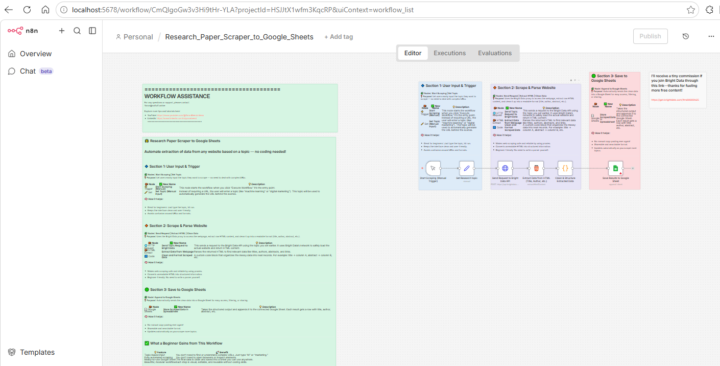Click 'Section 2: Scrape & Parse Website' in green note
Image resolution: width=720 pixels, height=366 pixels.
click(x=175, y=226)
